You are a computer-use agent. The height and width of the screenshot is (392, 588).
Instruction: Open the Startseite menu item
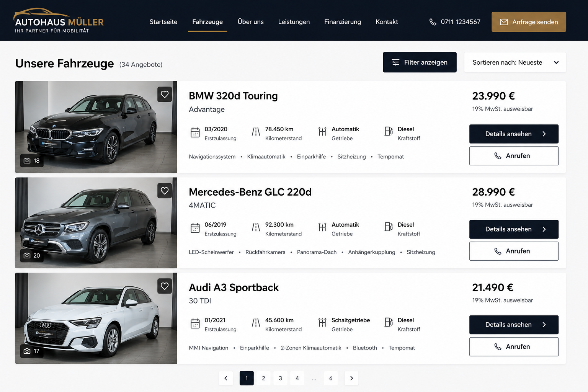[163, 22]
